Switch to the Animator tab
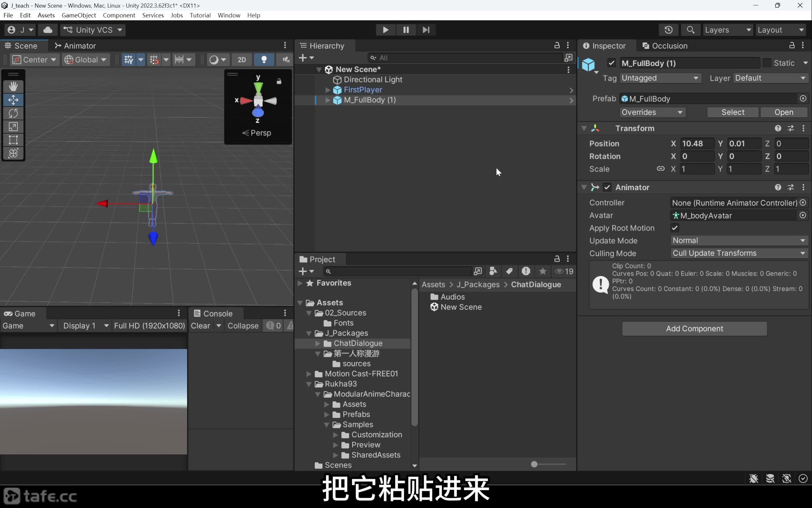 (x=75, y=46)
